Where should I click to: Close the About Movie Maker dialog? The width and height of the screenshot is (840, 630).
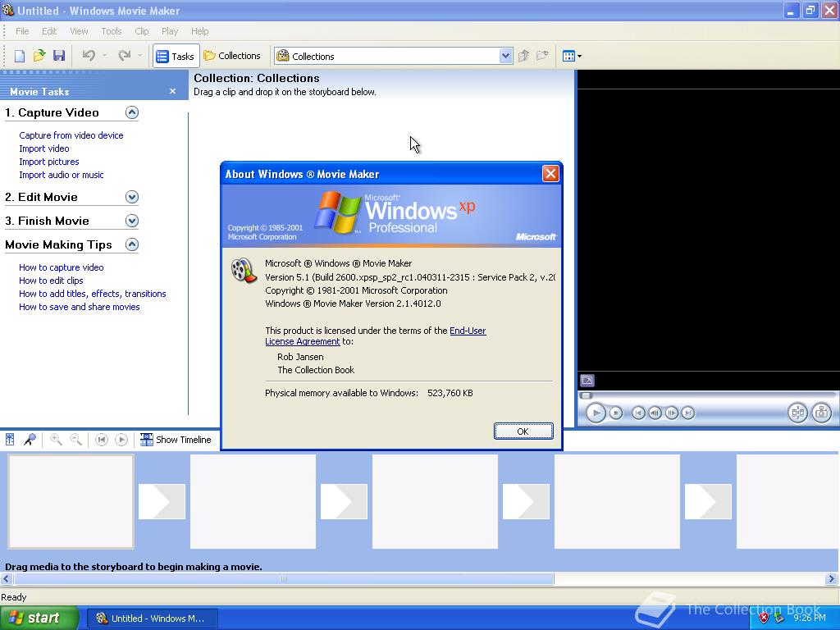(x=550, y=174)
